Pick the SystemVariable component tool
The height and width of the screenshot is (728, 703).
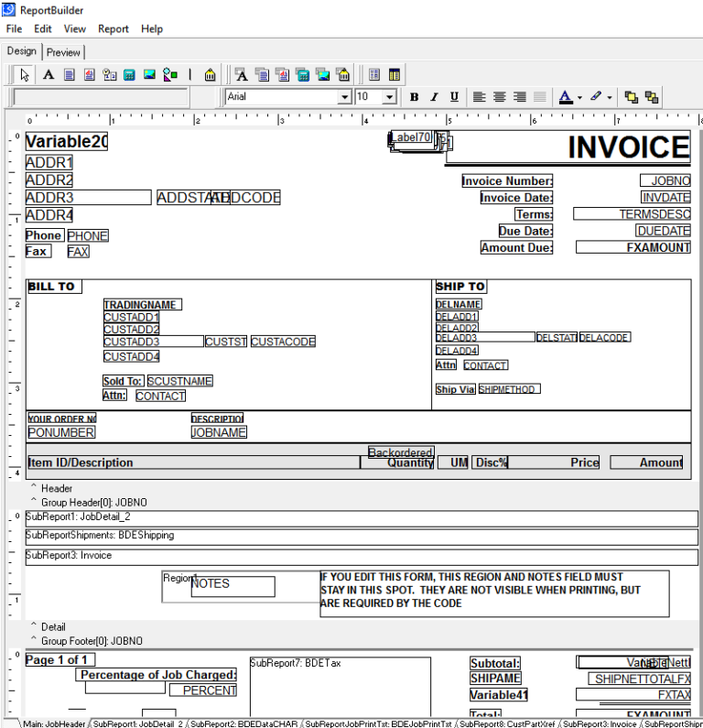pos(110,75)
